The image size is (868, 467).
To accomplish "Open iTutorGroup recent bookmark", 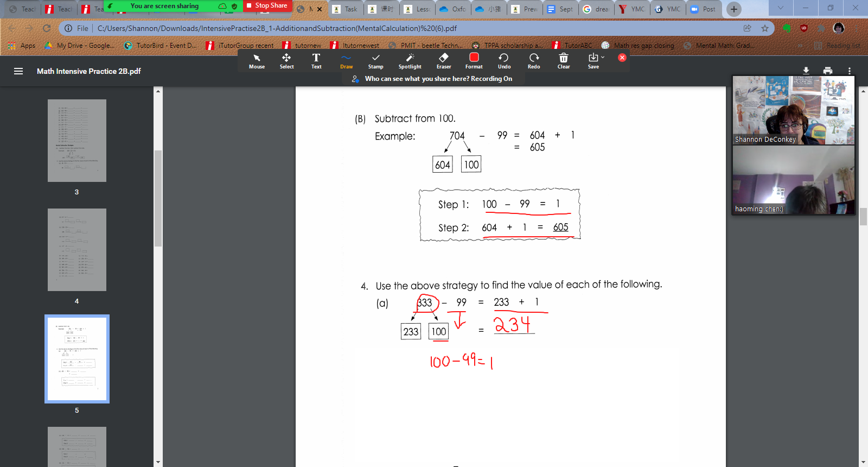I will coord(240,46).
